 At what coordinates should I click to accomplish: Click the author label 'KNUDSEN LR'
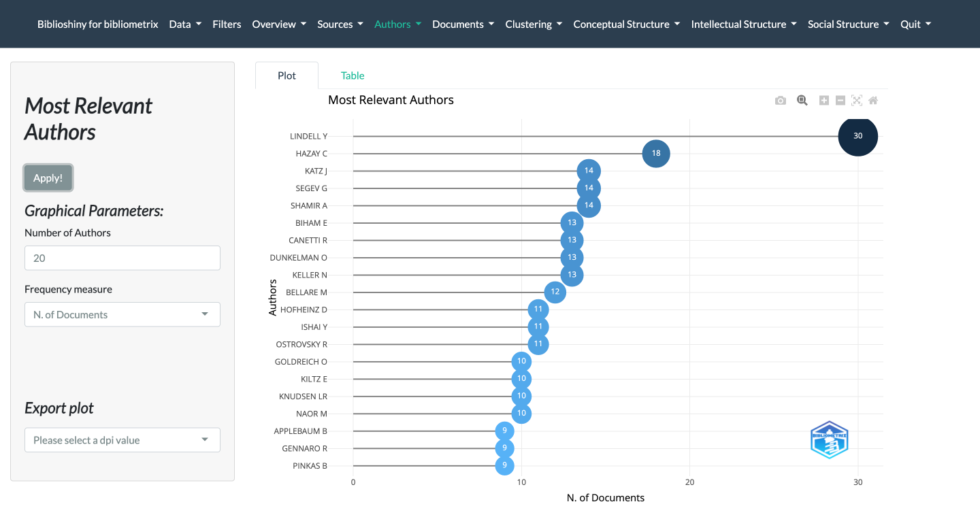pyautogui.click(x=304, y=396)
